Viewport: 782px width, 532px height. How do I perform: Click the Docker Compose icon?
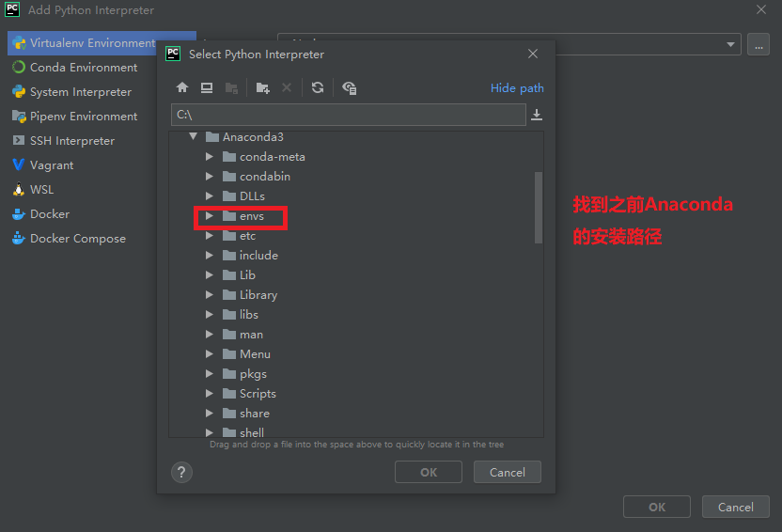coord(19,238)
